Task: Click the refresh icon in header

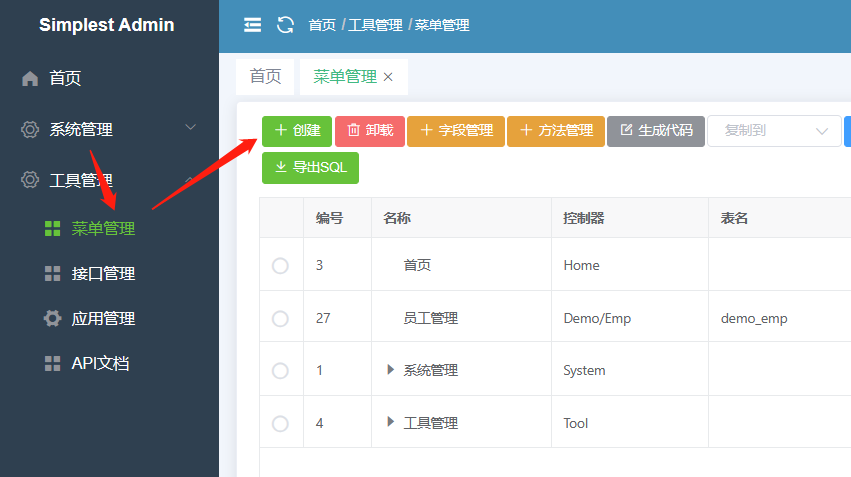Action: (285, 25)
